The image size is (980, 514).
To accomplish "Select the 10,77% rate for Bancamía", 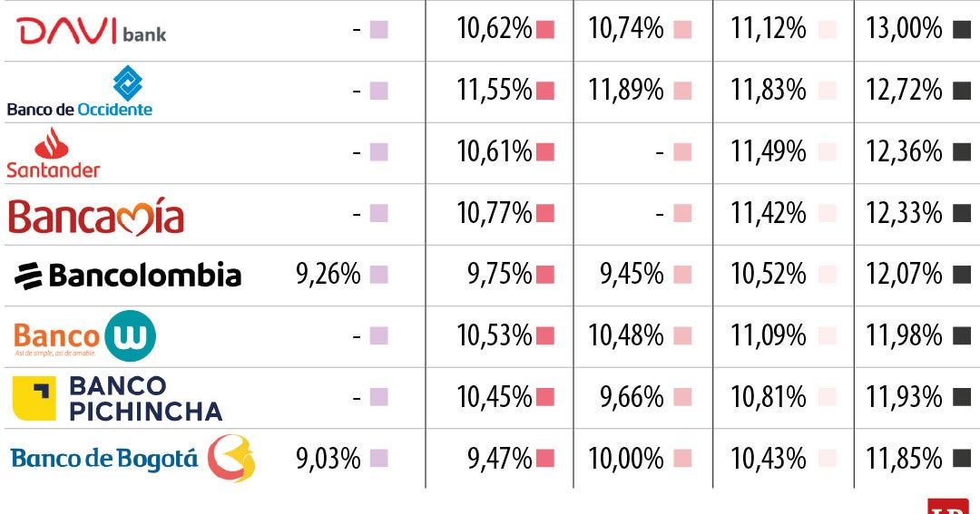I will 494,213.
